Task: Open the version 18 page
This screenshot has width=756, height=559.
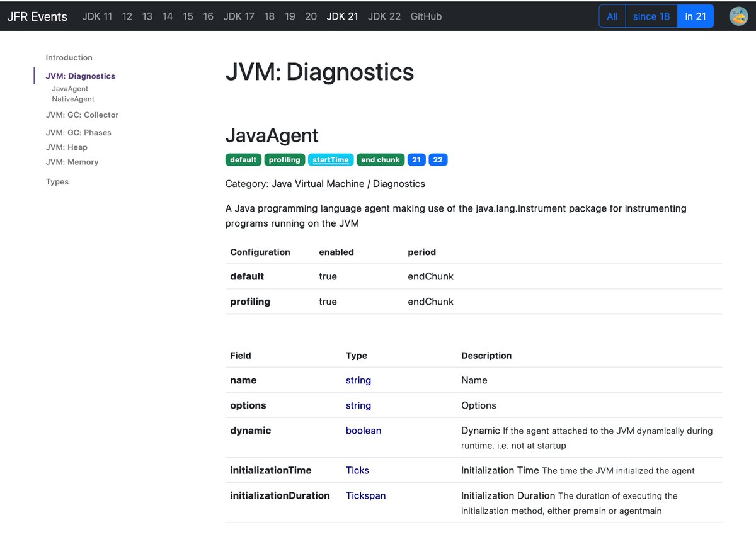Action: point(270,16)
